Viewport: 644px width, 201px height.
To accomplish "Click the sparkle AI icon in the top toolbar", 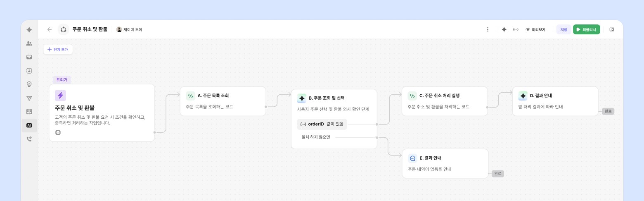I will coord(504,29).
